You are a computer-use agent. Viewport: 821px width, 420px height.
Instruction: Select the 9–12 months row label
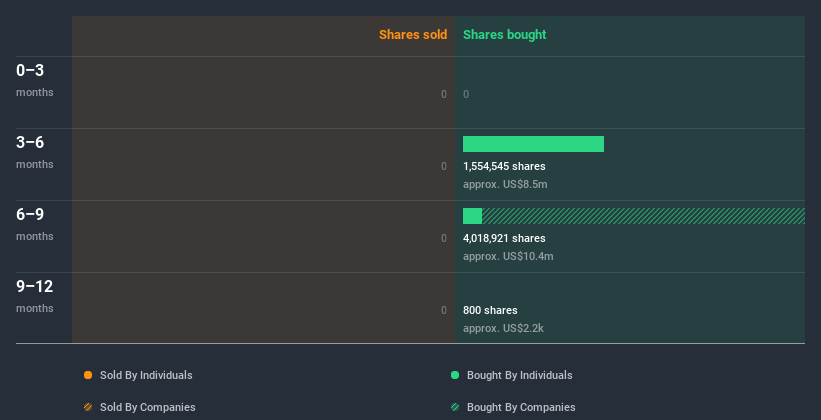tap(35, 287)
